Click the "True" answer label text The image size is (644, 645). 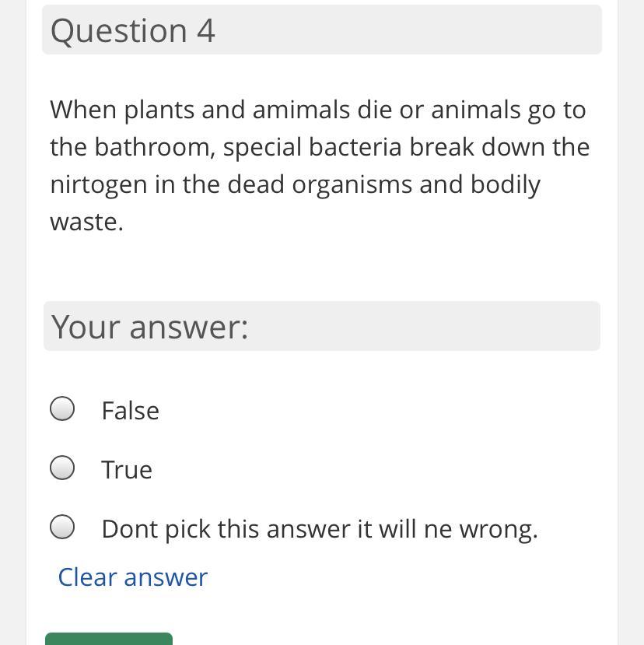click(x=127, y=470)
